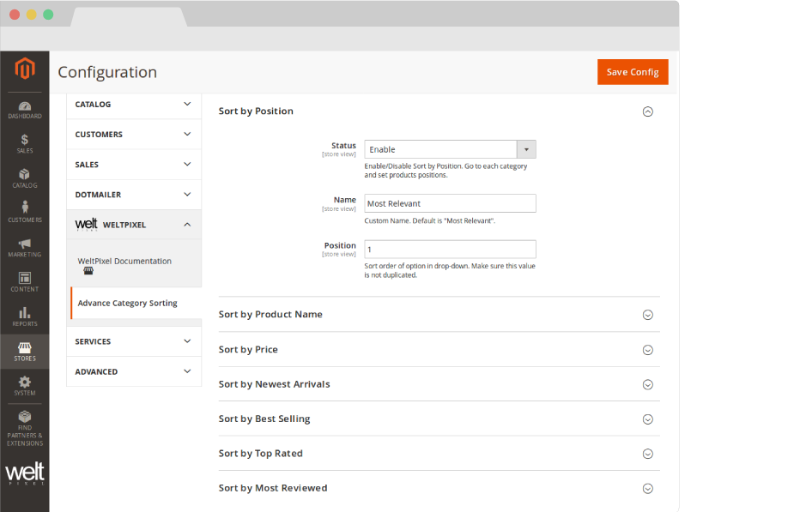Click the System icon in the sidebar
This screenshot has width=812, height=512.
[25, 384]
